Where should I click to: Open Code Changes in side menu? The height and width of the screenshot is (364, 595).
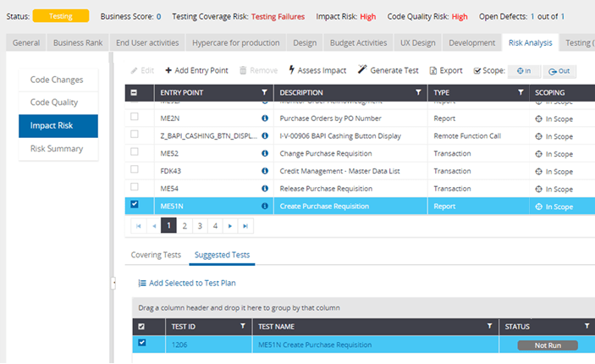click(58, 80)
